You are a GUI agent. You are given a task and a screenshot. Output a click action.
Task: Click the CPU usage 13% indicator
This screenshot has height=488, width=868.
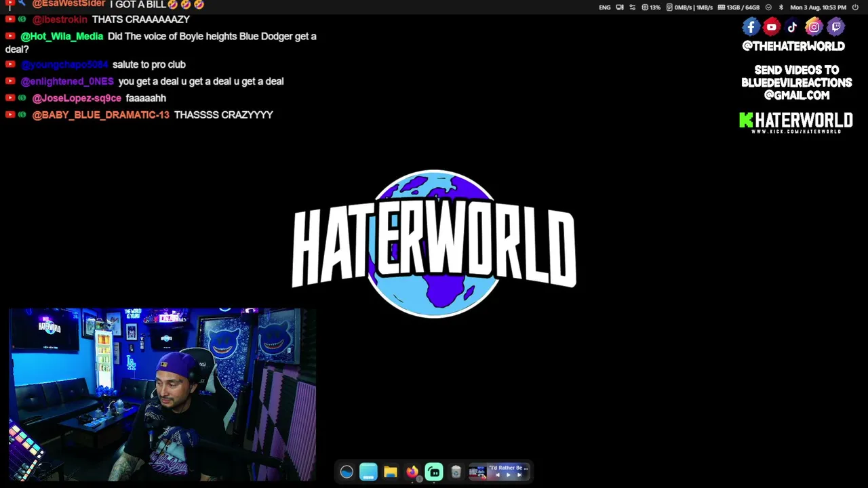(x=651, y=7)
